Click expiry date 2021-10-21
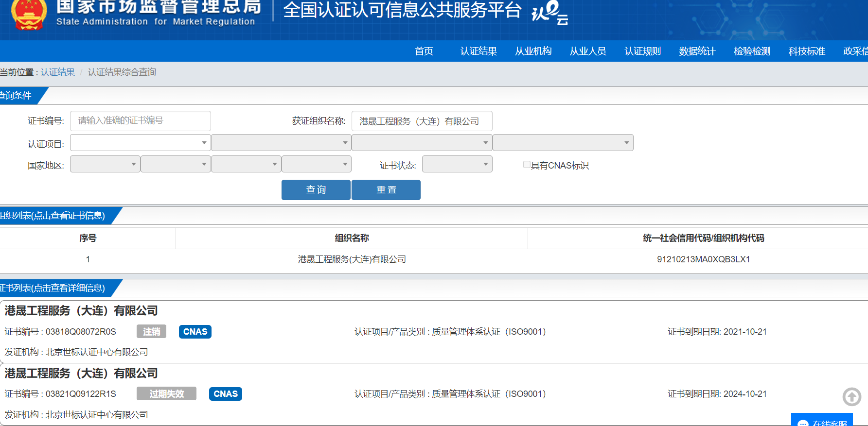 pyautogui.click(x=745, y=332)
